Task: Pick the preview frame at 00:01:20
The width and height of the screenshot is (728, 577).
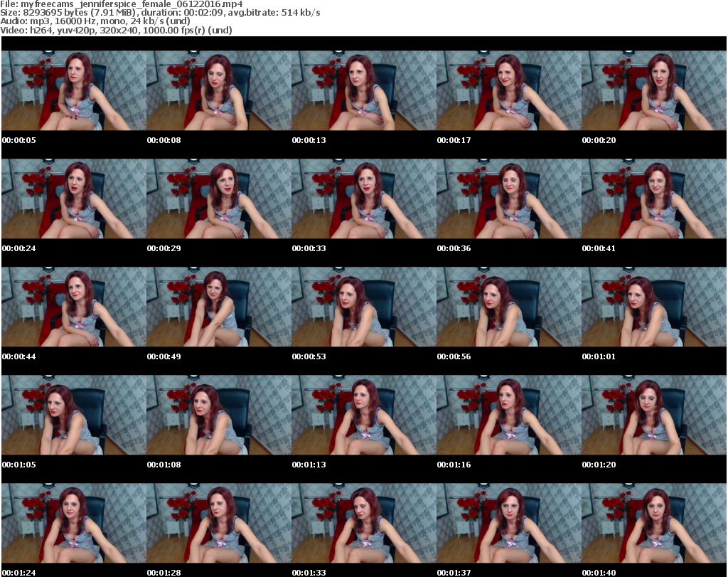Action: point(654,415)
